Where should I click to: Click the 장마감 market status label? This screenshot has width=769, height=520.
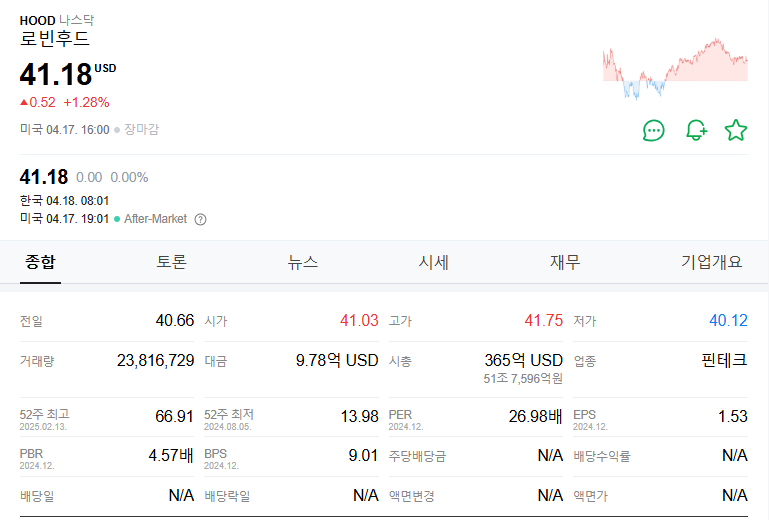pos(141,130)
